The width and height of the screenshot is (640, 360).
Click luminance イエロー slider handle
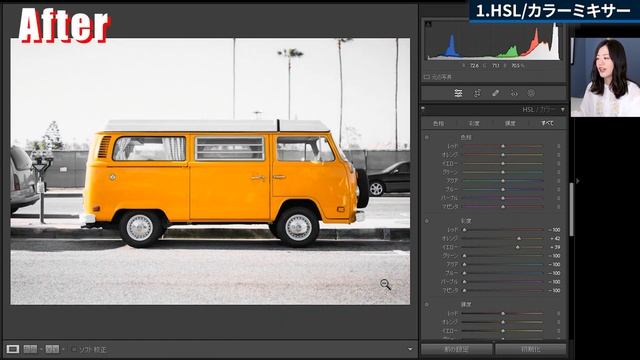tap(503, 331)
